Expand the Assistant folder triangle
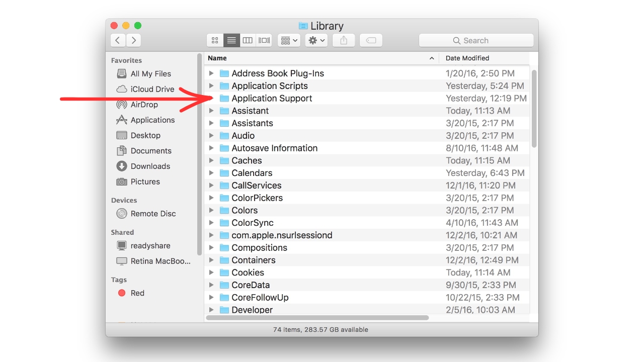644x362 pixels. 211,111
